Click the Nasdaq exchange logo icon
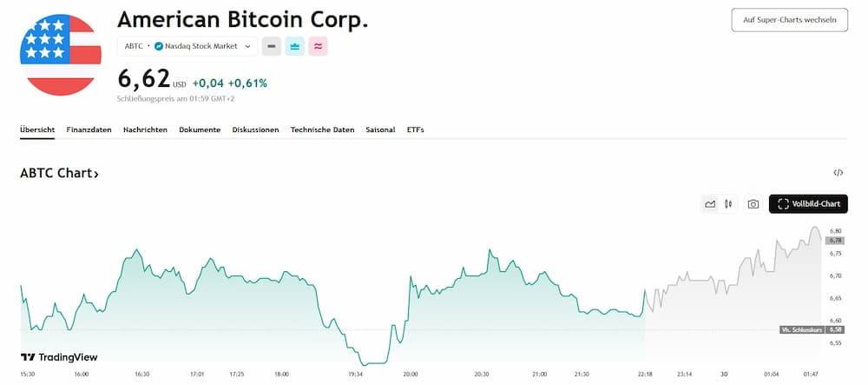Image resolution: width=868 pixels, height=385 pixels. [159, 46]
